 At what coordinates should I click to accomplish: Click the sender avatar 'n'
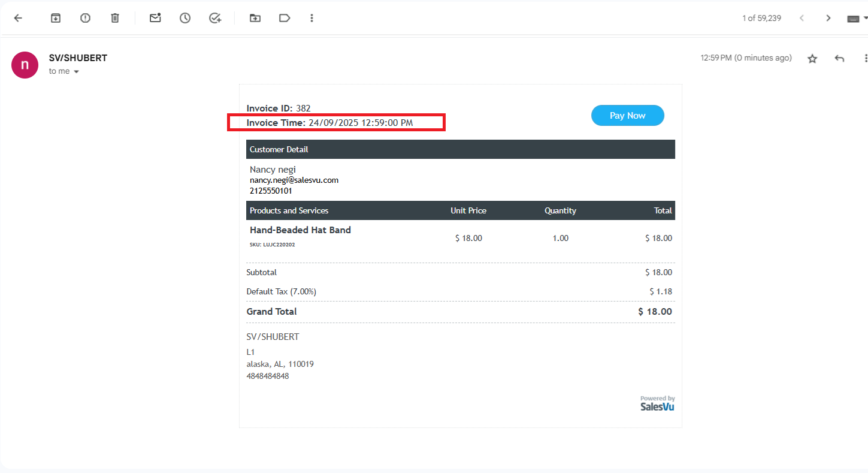[25, 65]
